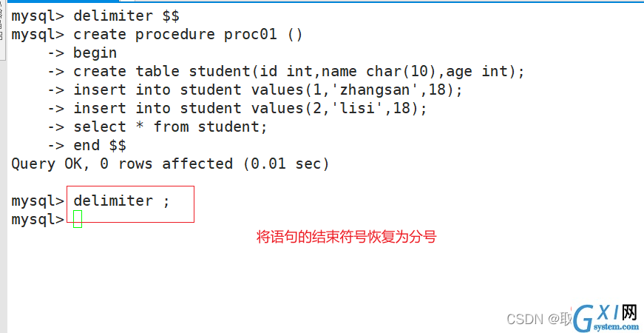Viewport: 644px width, 333px height.
Task: Click the 'select * from student;' line
Action: [x=170, y=127]
